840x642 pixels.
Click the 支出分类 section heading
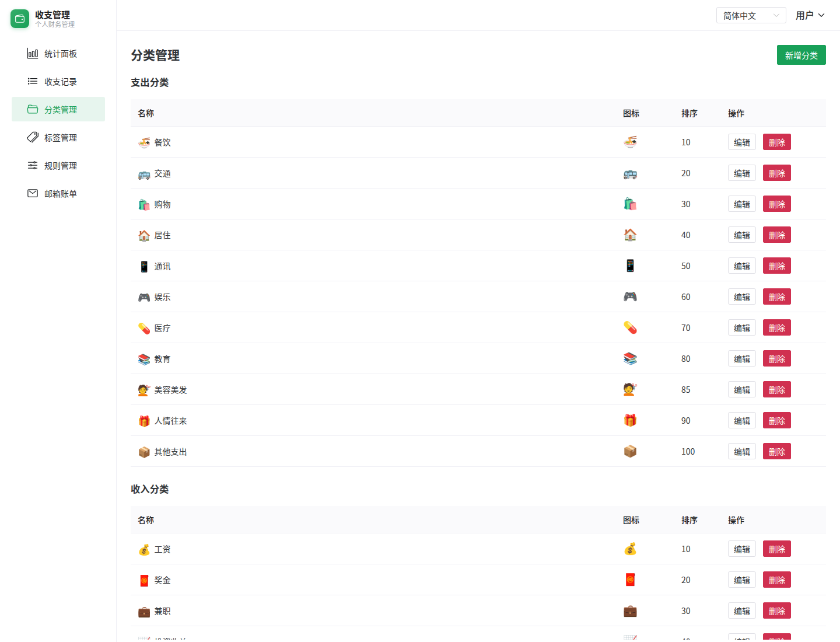coord(150,82)
